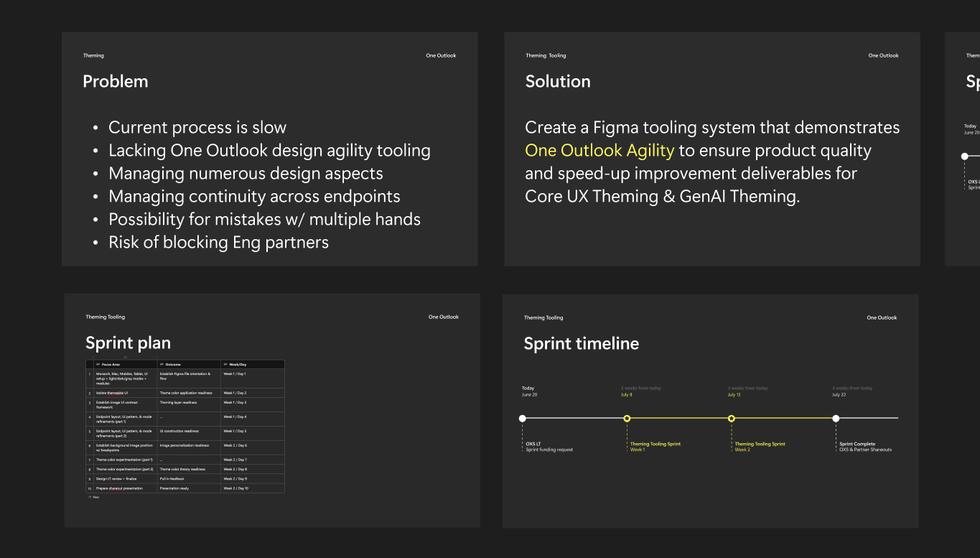The width and height of the screenshot is (980, 558).
Task: Click 'Theming Tooling' label on Sprint plan slide
Action: [105, 317]
